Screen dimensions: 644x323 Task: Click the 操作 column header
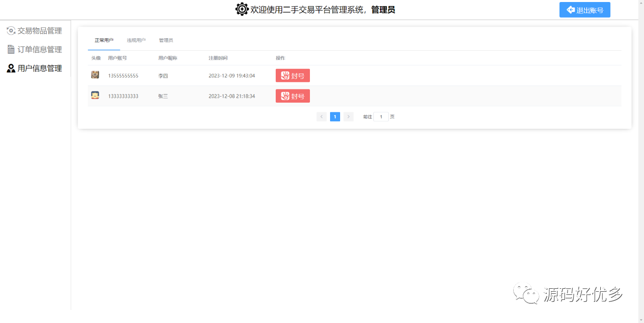tap(280, 58)
